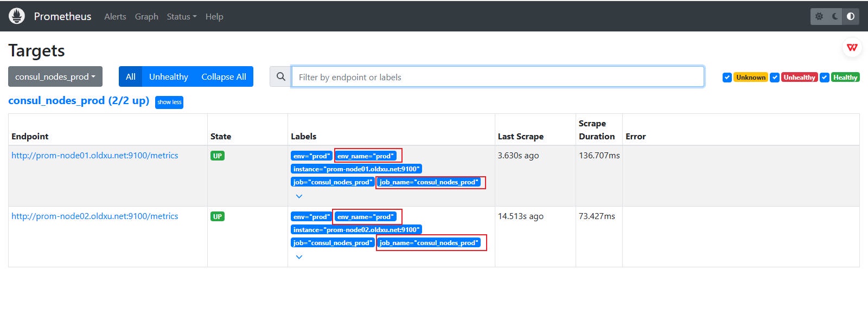Click the UP state badge for prom-node01

(218, 156)
